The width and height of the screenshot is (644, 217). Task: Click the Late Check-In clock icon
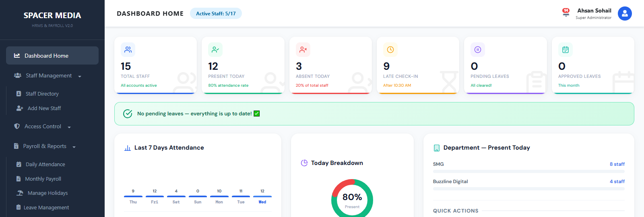click(x=390, y=50)
